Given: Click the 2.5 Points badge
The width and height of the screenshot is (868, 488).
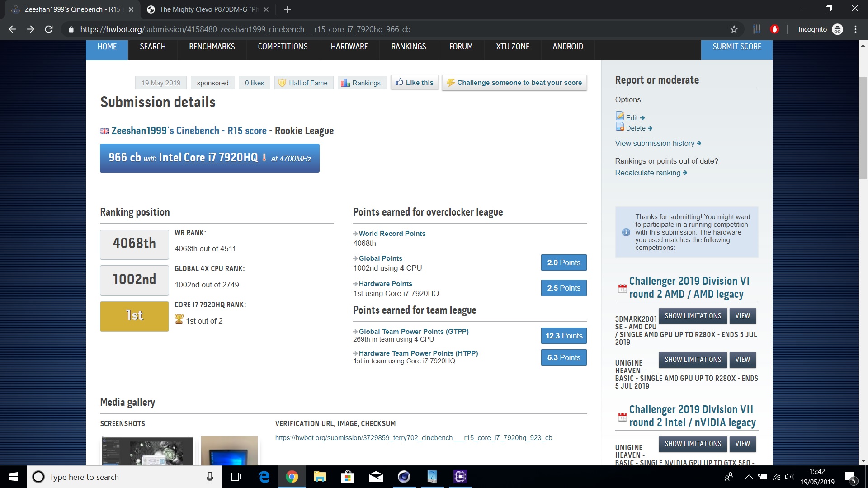Looking at the screenshot, I should coord(564,288).
